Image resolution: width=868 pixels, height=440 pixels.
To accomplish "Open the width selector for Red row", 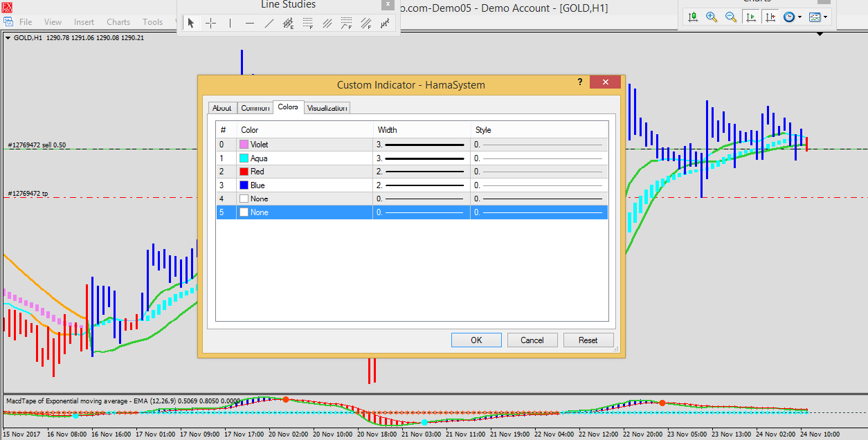I will point(421,172).
